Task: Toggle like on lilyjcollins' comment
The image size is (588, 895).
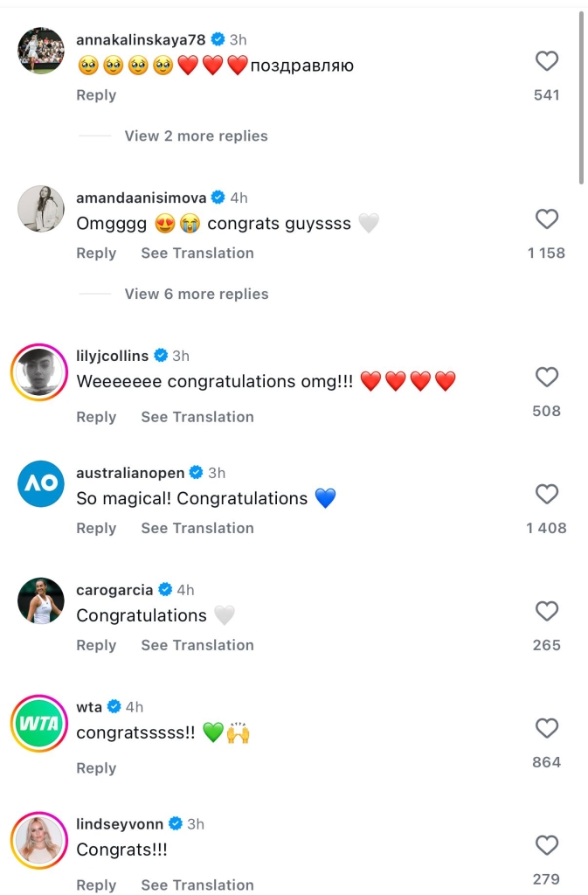Action: coord(546,378)
